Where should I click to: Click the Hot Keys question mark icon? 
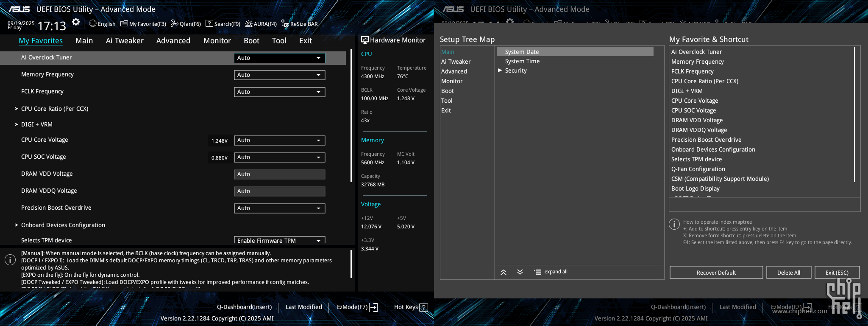click(x=423, y=307)
